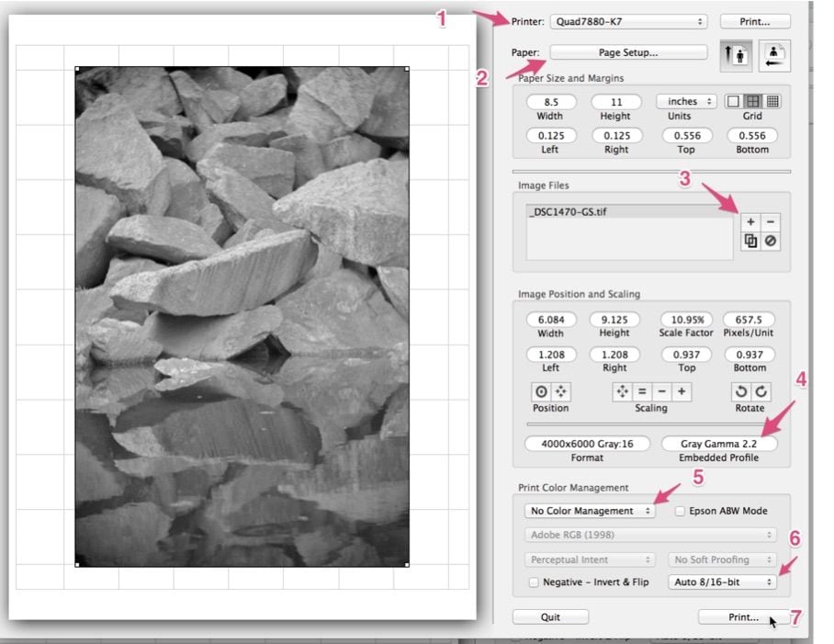Open the No Color Management dropdown
Viewport: 834px width, 644px height.
[589, 511]
